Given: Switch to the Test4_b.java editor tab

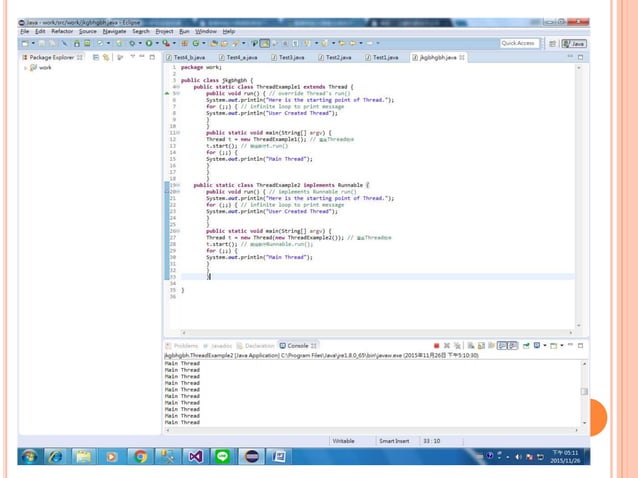Looking at the screenshot, I should 188,58.
